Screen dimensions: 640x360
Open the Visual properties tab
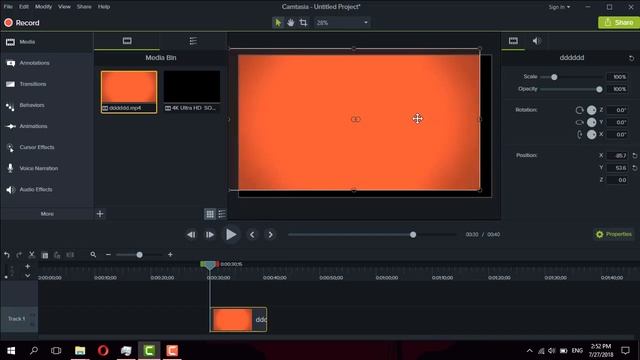click(513, 41)
